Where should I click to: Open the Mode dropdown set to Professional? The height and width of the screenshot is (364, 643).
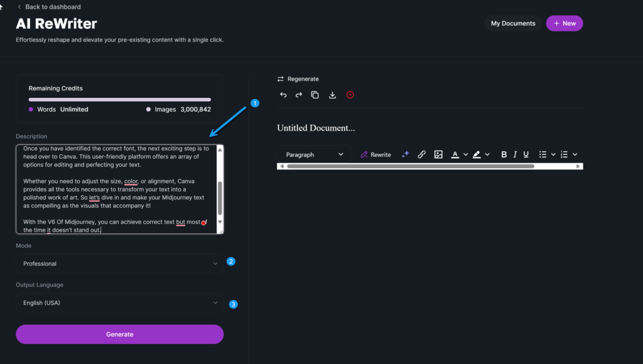coord(119,264)
